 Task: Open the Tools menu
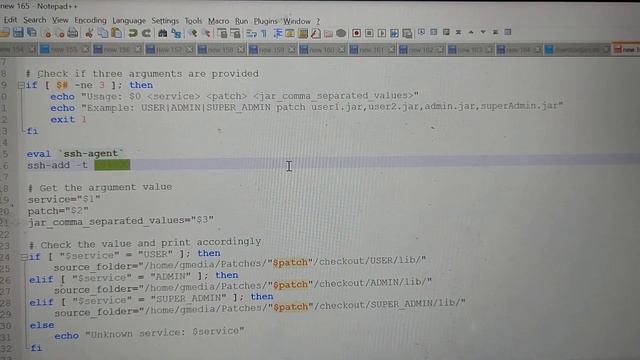tap(193, 20)
